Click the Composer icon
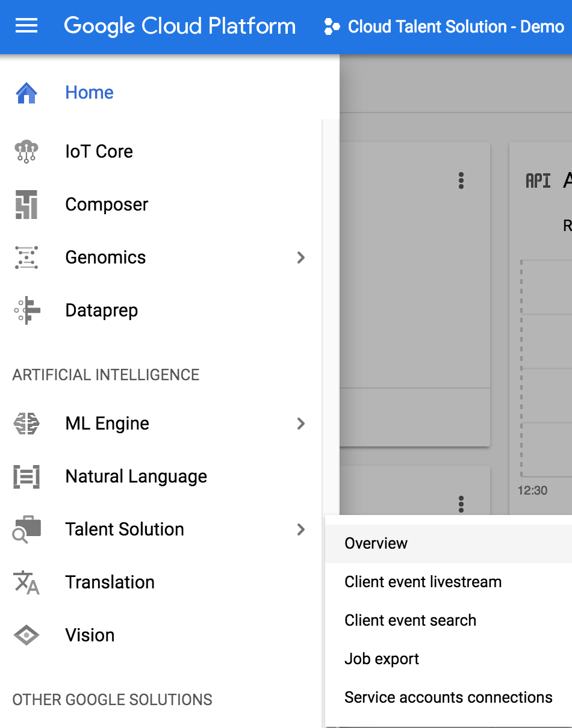The width and height of the screenshot is (572, 728). pyautogui.click(x=26, y=205)
